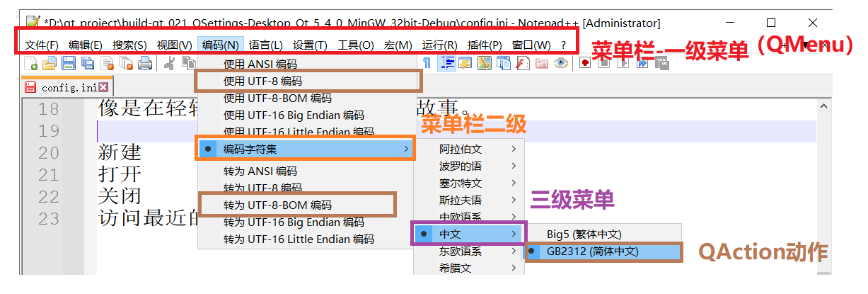Open the 视图(V) menu

point(174,45)
